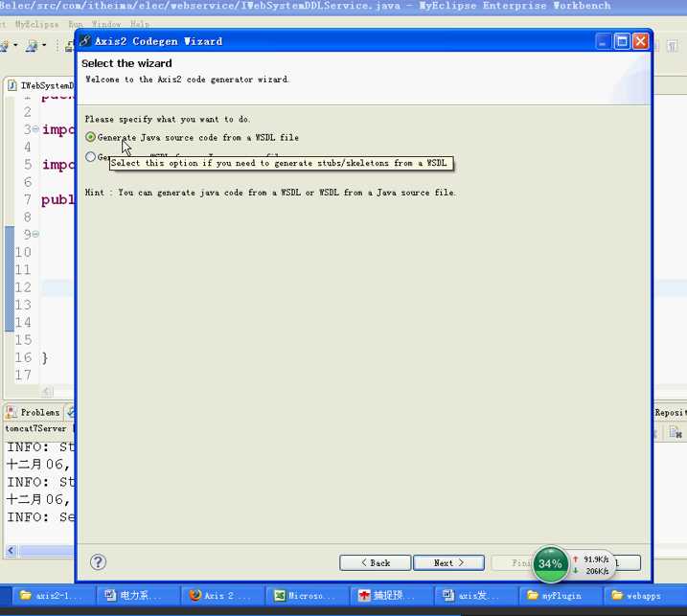Open wizard help with the question mark icon
Viewport: 687px width, 616px height.
coord(98,562)
